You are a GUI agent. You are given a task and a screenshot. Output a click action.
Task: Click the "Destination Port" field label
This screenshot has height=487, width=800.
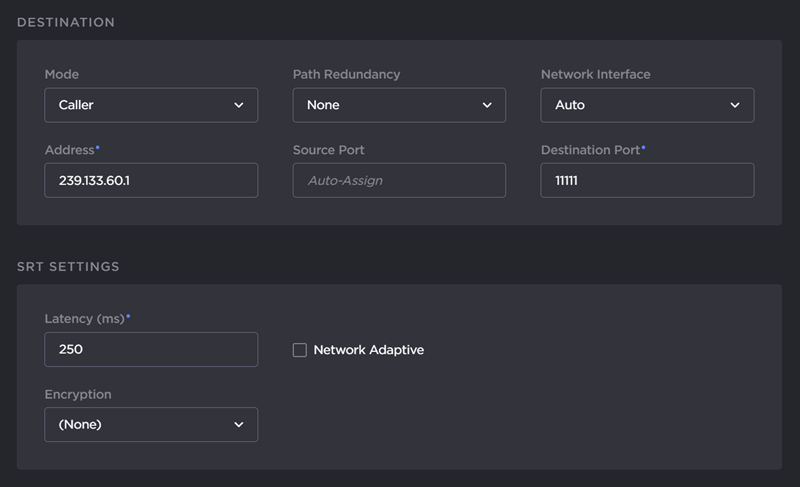pos(590,150)
